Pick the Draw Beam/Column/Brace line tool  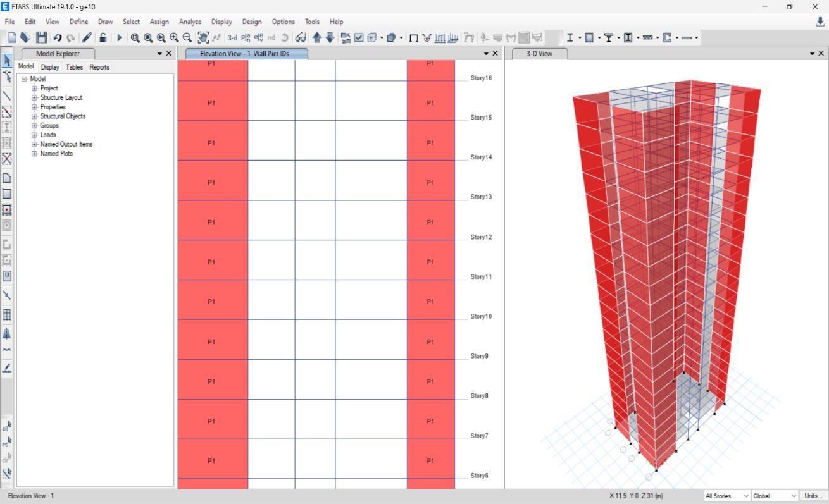pos(7,96)
